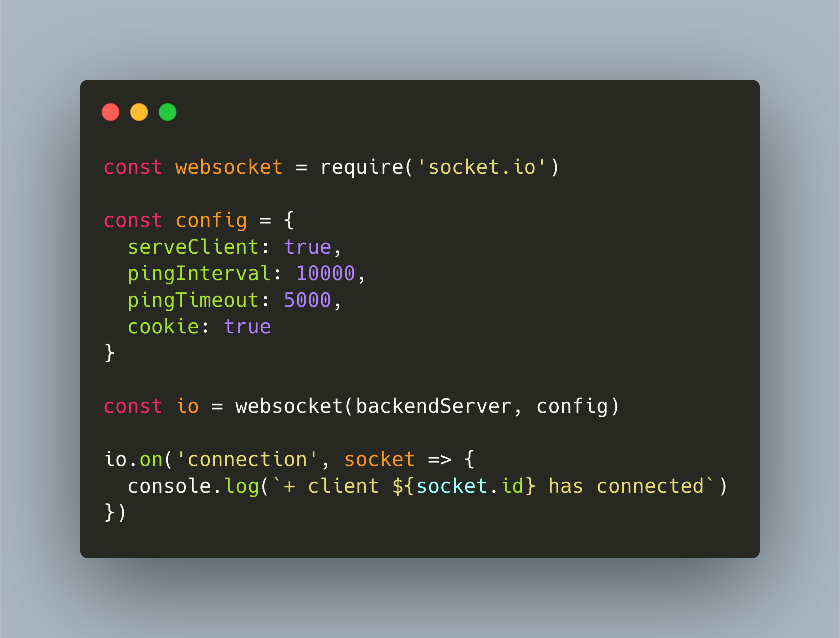Click the number 10000
The image size is (840, 638).
326,274
